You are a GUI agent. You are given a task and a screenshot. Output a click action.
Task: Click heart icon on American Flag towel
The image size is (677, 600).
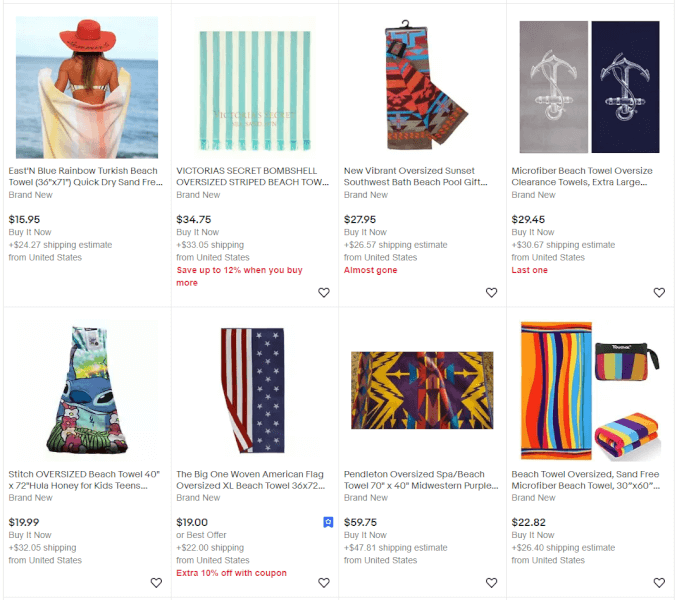click(x=324, y=583)
